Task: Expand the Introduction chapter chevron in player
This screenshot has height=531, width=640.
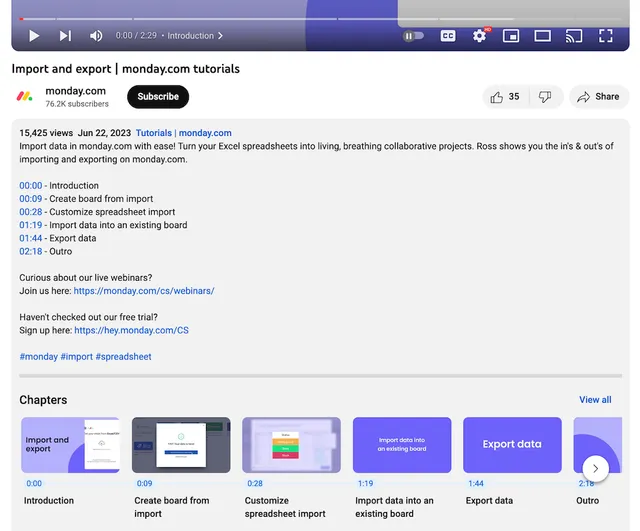Action: [x=220, y=36]
